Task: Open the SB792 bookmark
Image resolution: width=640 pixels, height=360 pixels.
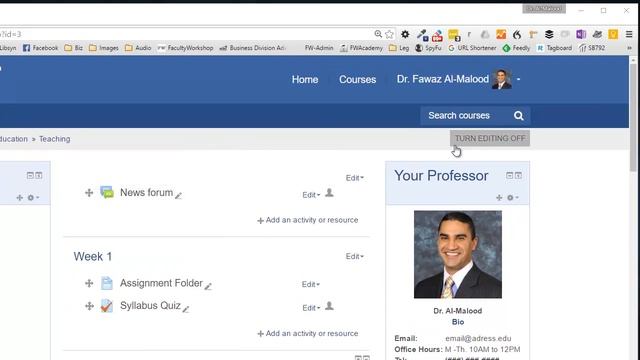Action: [x=592, y=48]
